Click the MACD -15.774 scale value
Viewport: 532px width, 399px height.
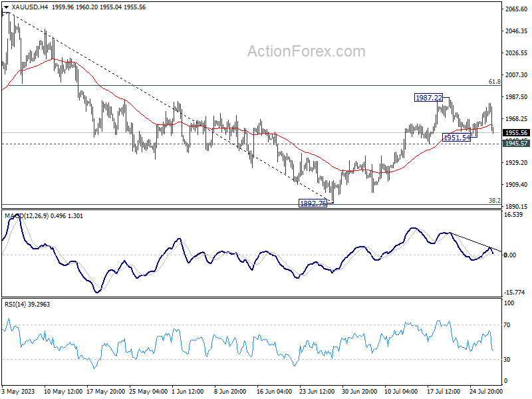[x=514, y=292]
